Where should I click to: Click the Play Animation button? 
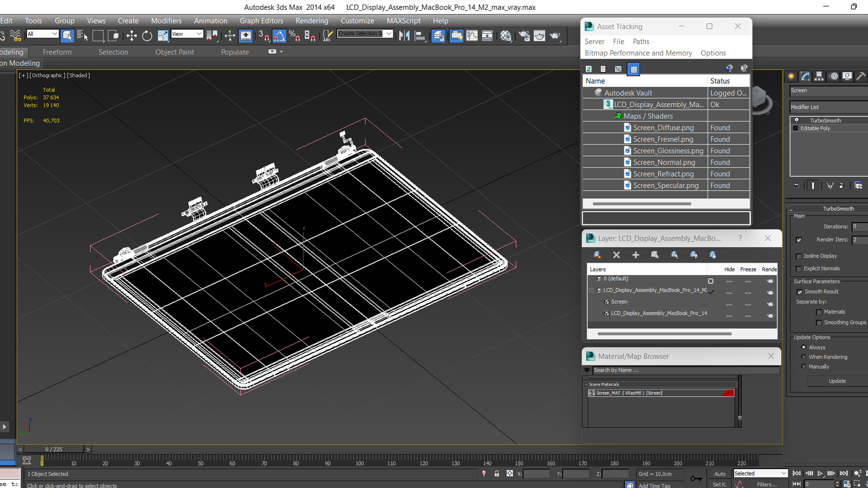click(x=820, y=474)
